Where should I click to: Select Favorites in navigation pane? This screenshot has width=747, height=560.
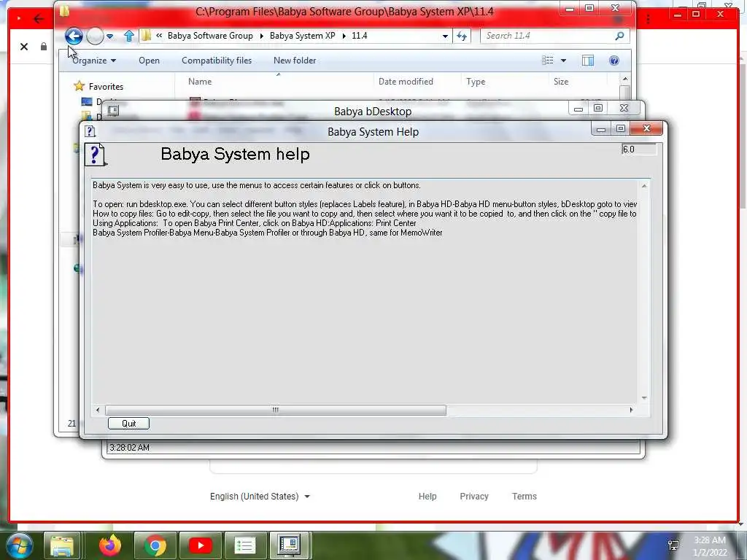pyautogui.click(x=106, y=87)
